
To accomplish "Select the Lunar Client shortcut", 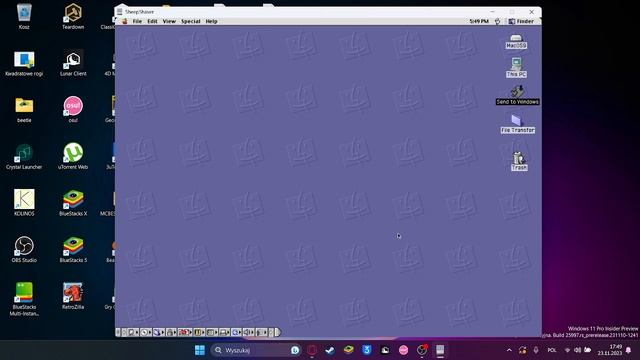I will click(x=73, y=64).
